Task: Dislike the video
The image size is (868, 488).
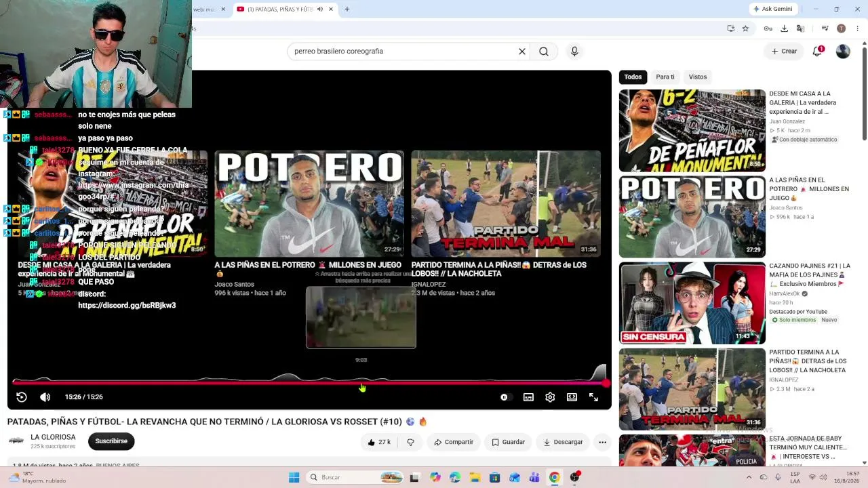Action: click(410, 442)
